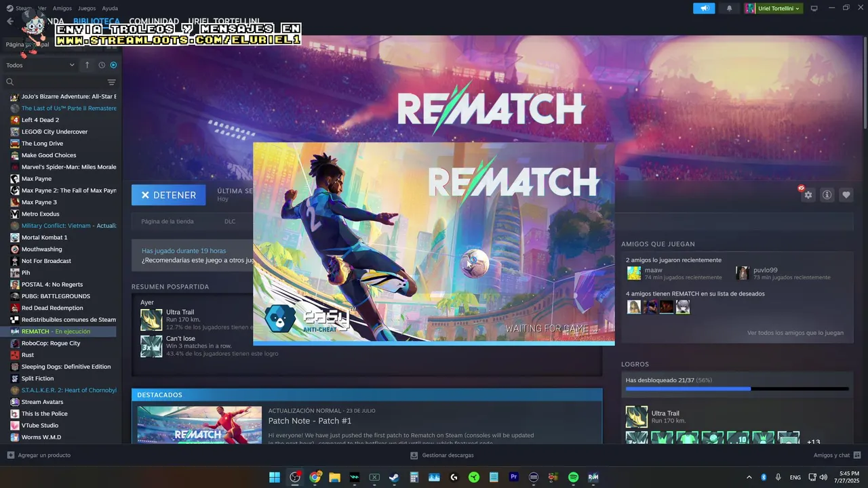Open the Ultra Trail achievement in Resumen pospartida

pyautogui.click(x=151, y=320)
